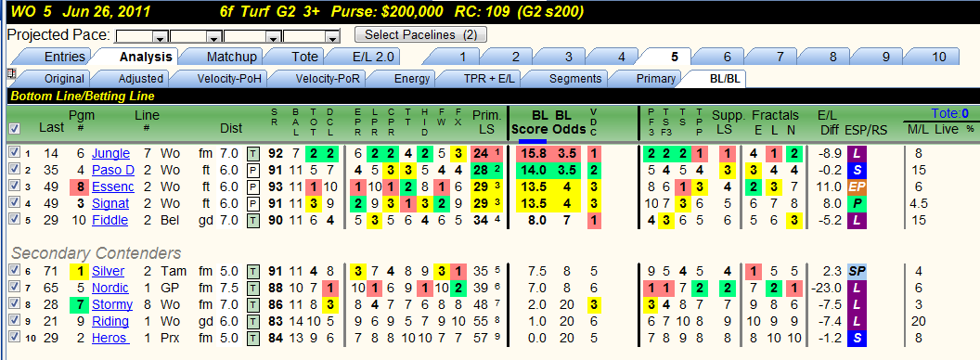Image resolution: width=980 pixels, height=360 pixels.
Task: Click the T surface icon in Stormy row
Action: (x=253, y=304)
